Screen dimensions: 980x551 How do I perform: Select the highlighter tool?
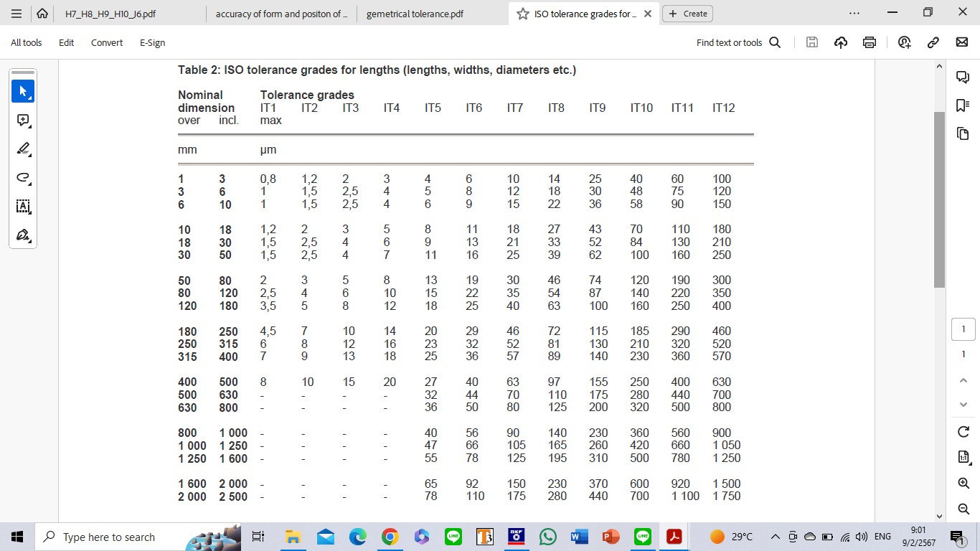click(x=23, y=149)
